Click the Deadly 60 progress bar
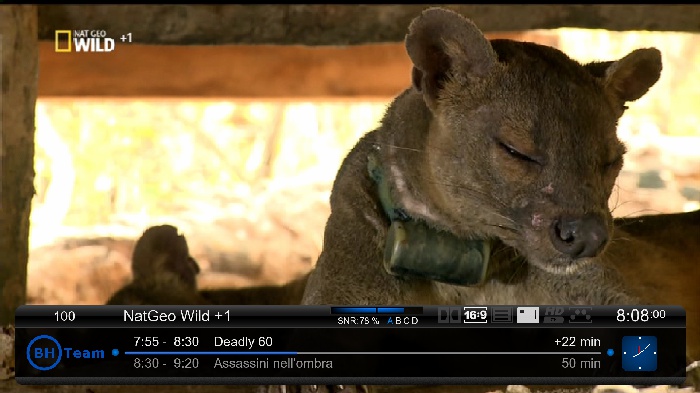700x393 pixels. tap(362, 353)
